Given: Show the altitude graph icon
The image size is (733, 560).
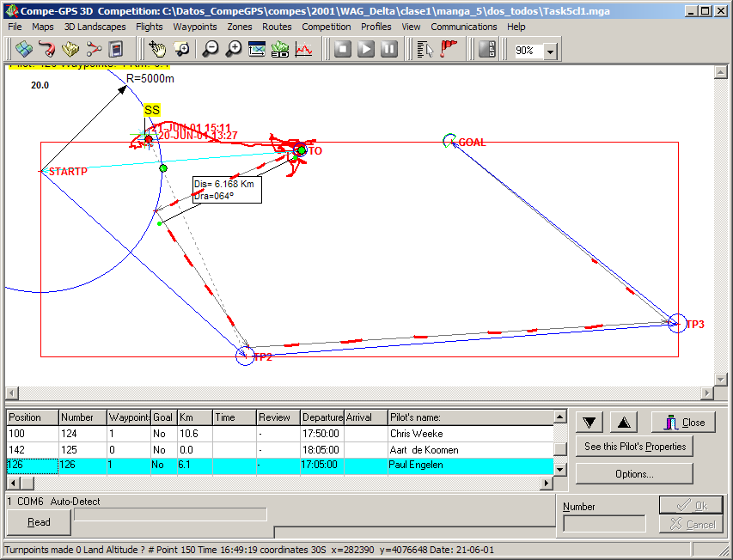Looking at the screenshot, I should [x=303, y=49].
